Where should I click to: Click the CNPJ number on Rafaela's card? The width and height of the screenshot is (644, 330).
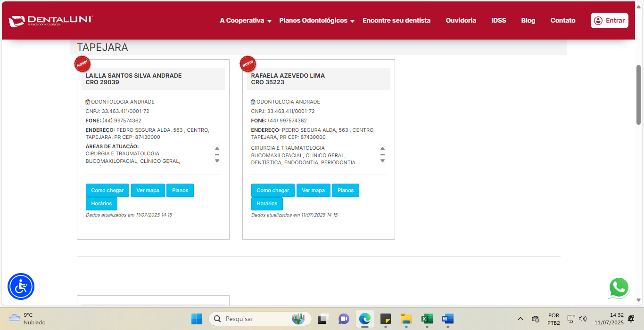point(291,111)
